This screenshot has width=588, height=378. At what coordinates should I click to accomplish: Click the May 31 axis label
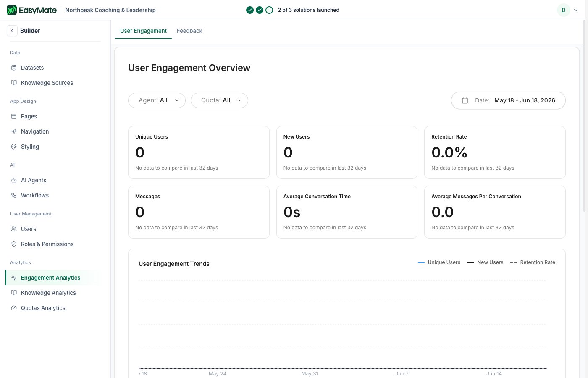pyautogui.click(x=310, y=374)
